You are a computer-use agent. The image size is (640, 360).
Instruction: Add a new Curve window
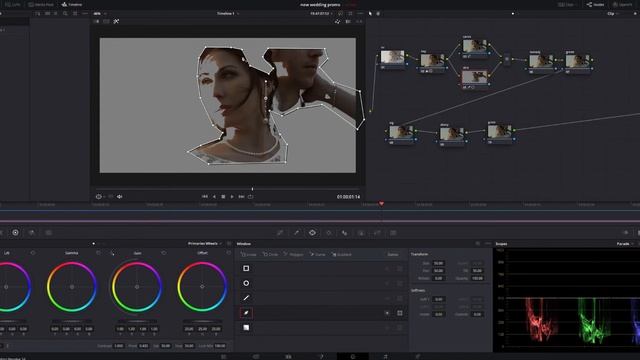(318, 255)
